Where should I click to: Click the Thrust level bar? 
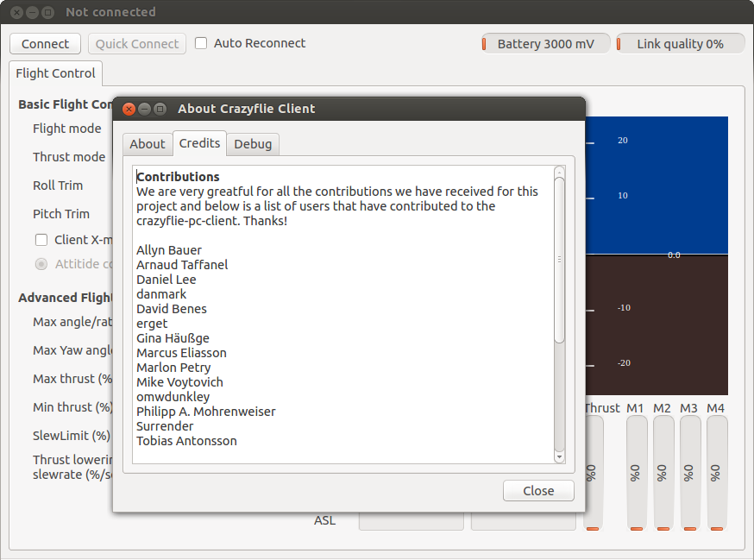[594, 474]
